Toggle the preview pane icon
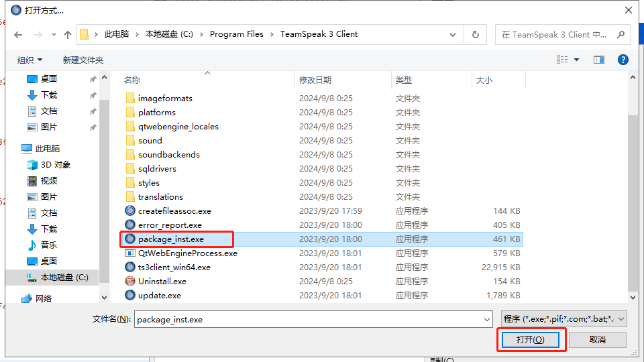The width and height of the screenshot is (644, 362). pos(599,60)
